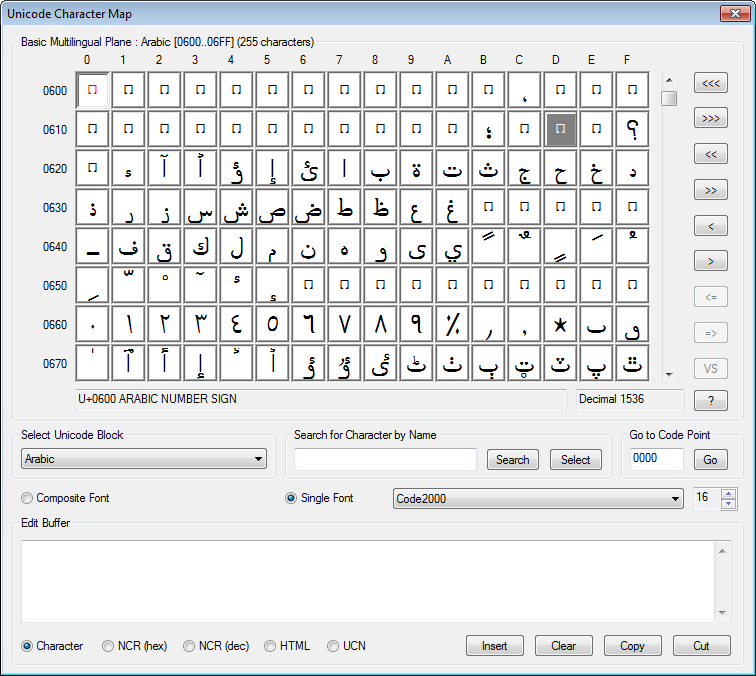Screen dimensions: 756x676
Task: Click the Search button
Action: tap(512, 460)
